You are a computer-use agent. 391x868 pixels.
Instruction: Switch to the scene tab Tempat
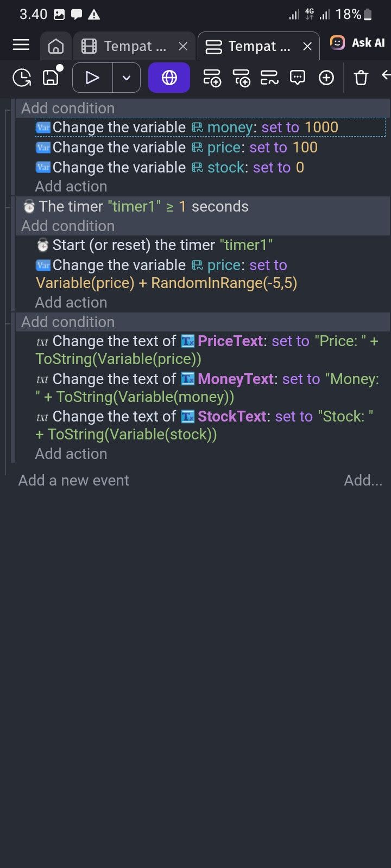tap(128, 46)
